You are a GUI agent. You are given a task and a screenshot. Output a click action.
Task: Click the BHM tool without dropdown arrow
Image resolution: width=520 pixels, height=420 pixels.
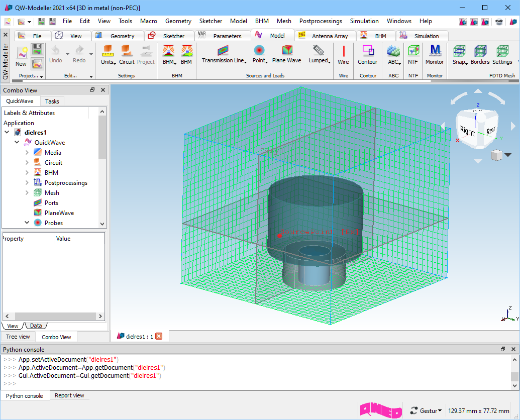187,54
